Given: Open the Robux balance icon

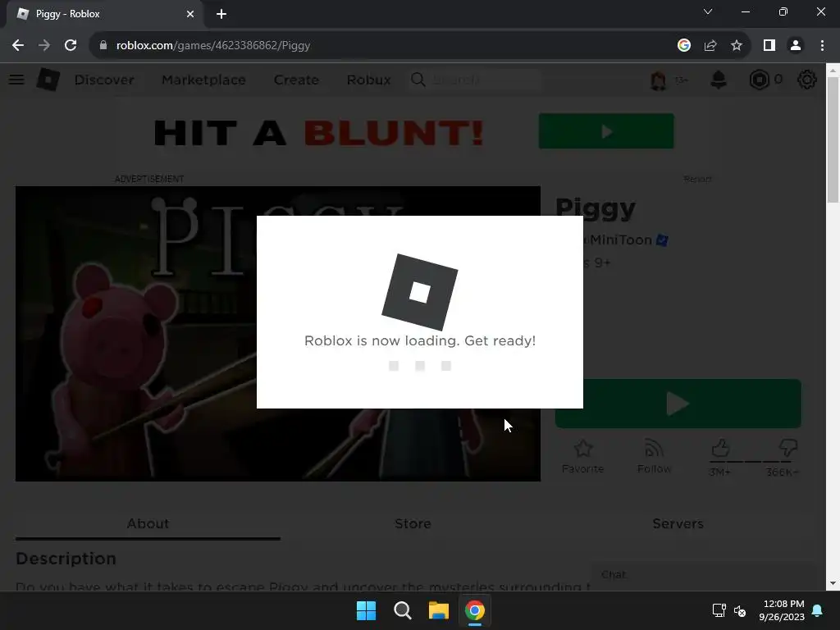Looking at the screenshot, I should [x=759, y=80].
